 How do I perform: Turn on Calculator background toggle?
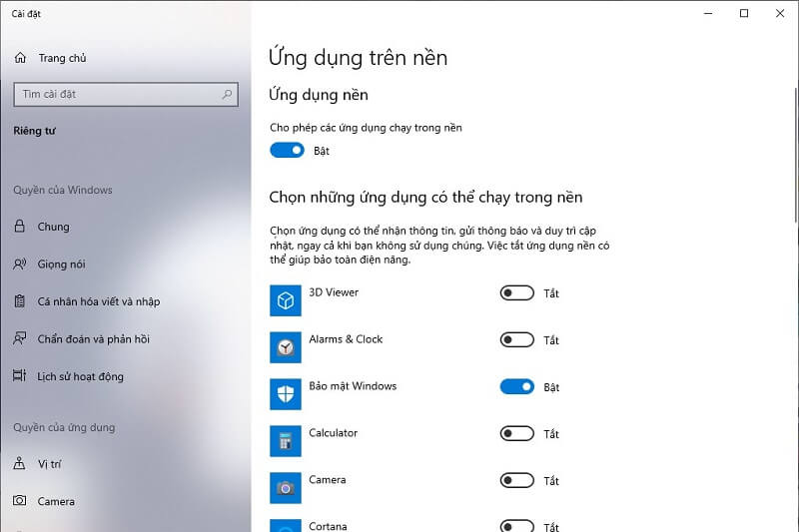(x=516, y=434)
